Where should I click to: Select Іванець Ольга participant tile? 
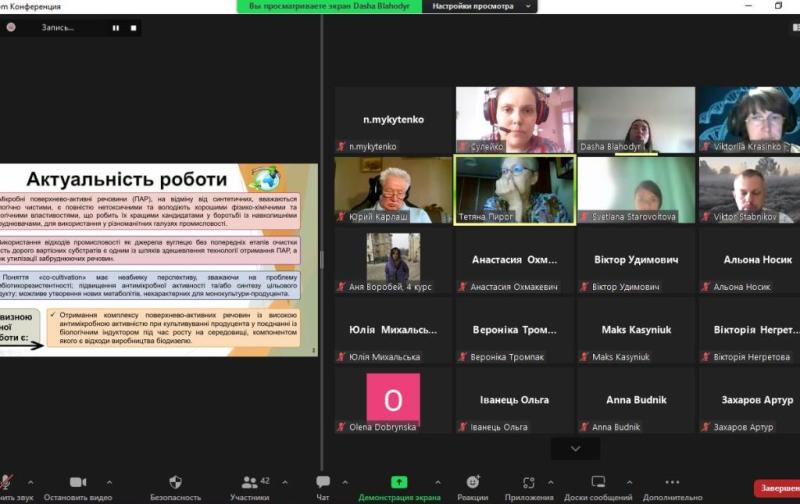coord(515,400)
